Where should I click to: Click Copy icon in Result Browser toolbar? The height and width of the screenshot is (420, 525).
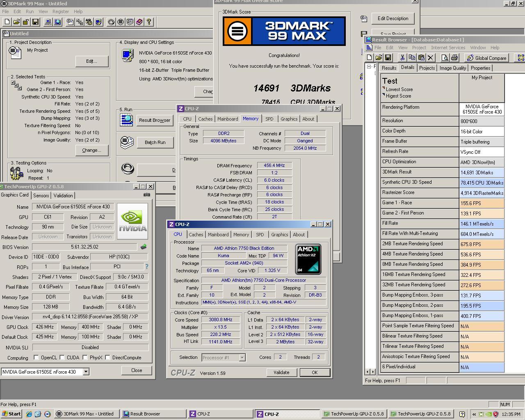(x=412, y=58)
